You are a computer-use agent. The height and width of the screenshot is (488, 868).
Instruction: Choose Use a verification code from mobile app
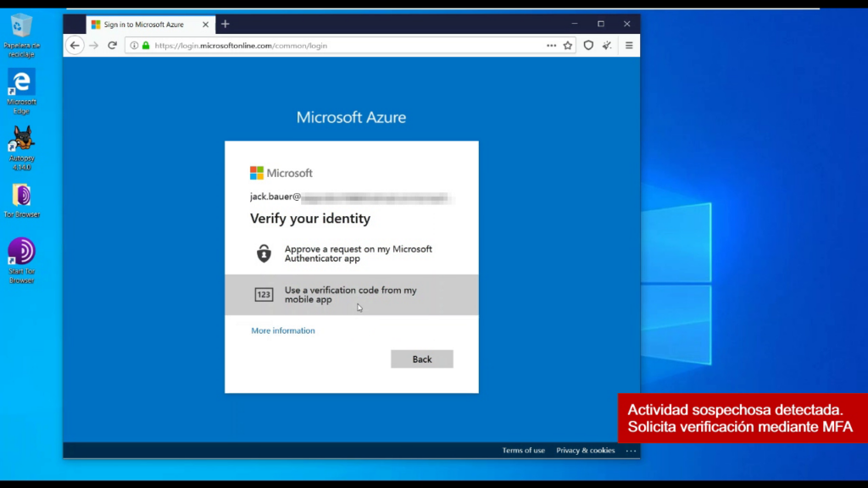point(352,295)
